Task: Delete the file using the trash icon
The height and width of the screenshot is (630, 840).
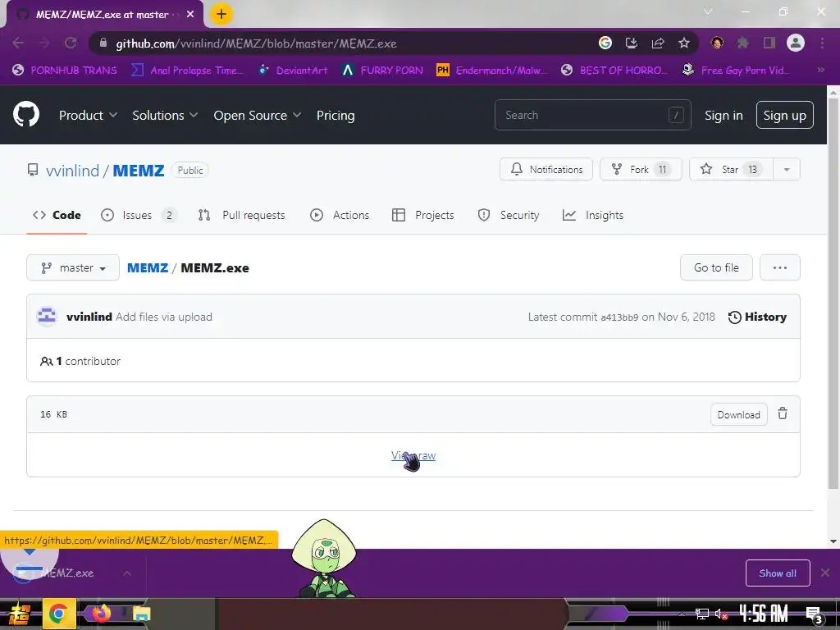Action: (x=783, y=413)
